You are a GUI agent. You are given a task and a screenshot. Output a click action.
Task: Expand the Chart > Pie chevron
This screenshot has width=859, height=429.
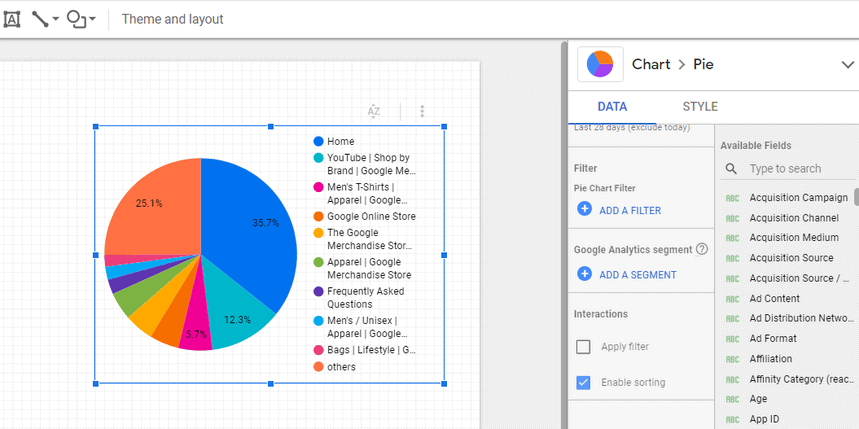point(847,65)
